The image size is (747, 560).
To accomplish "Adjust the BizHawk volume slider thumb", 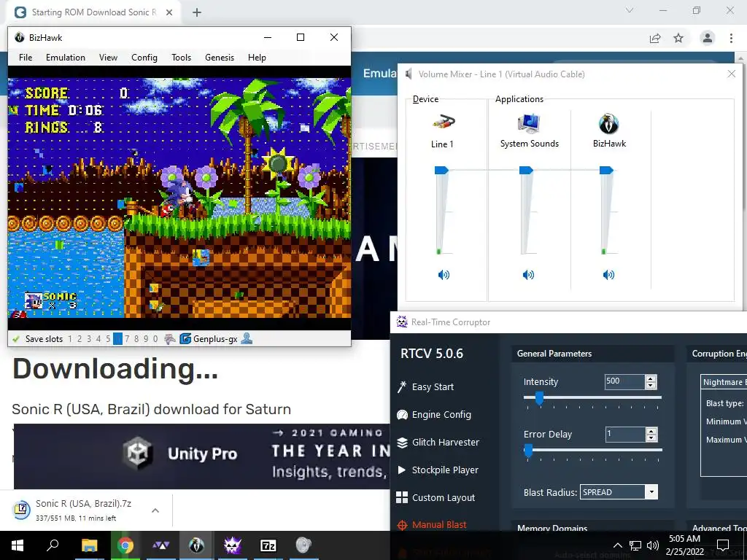I will (606, 170).
